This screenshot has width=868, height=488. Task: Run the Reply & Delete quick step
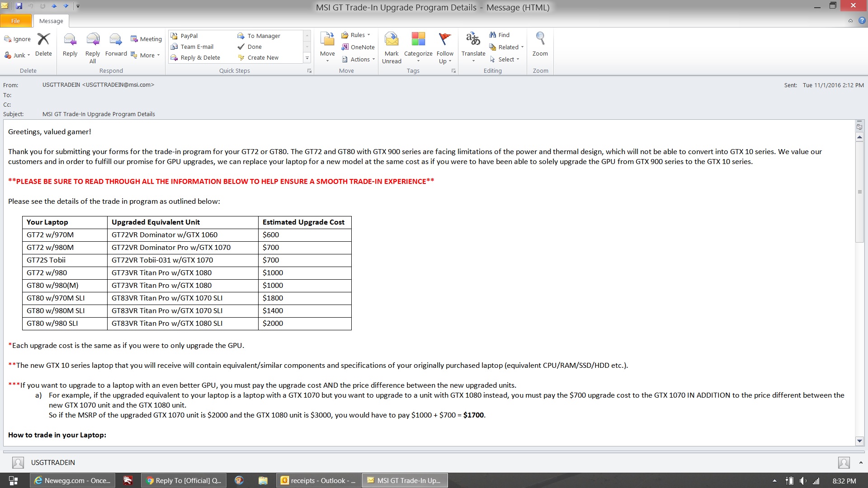pos(196,58)
